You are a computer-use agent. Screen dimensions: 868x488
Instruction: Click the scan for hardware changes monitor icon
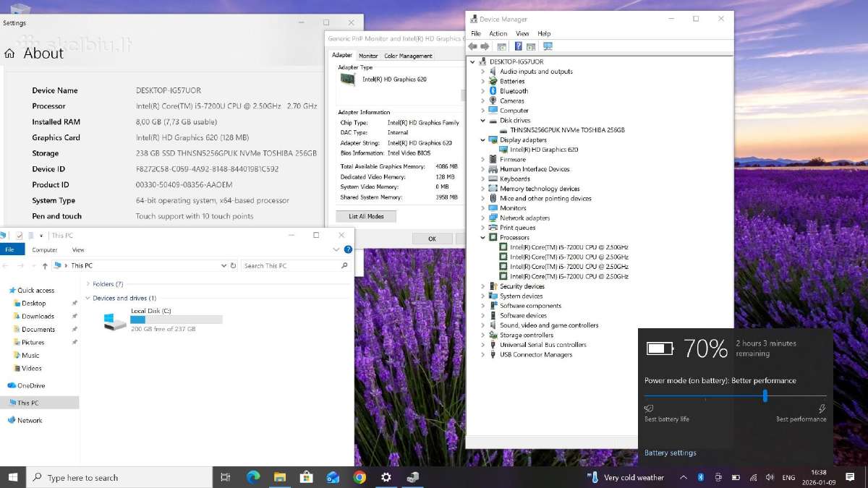tap(548, 46)
